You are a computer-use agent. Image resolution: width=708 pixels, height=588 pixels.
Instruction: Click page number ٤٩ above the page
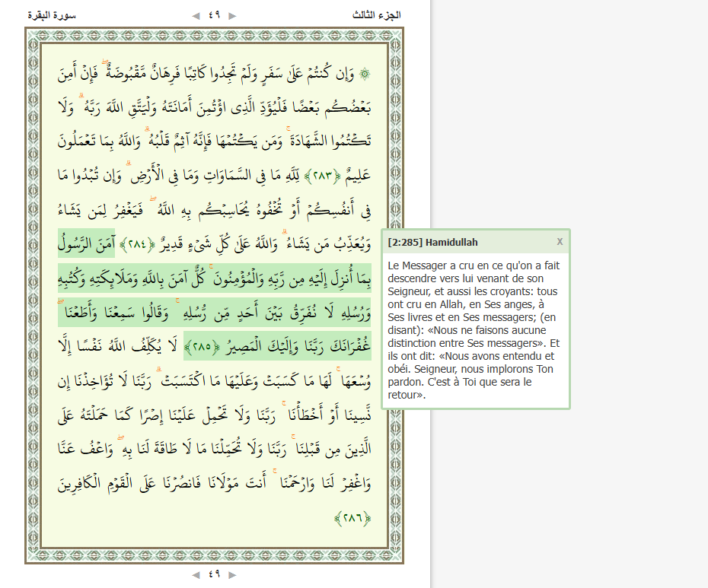pyautogui.click(x=214, y=15)
